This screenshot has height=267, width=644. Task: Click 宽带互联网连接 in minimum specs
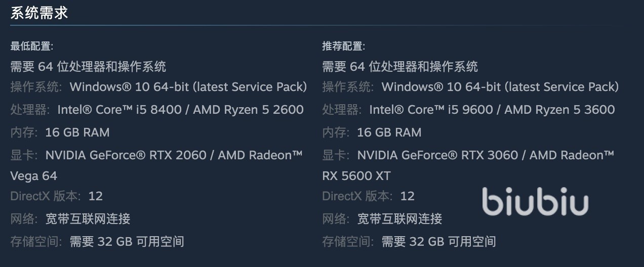[88, 218]
